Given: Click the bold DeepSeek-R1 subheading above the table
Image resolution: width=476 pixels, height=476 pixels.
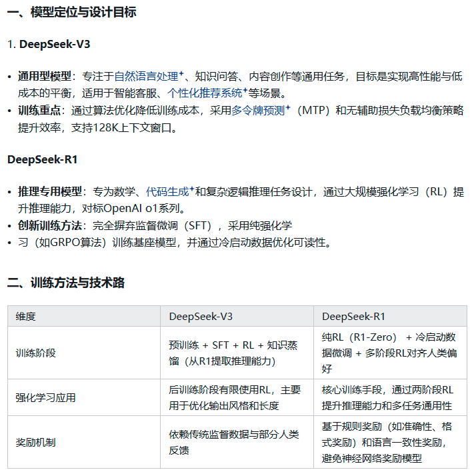Looking at the screenshot, I should [x=43, y=159].
